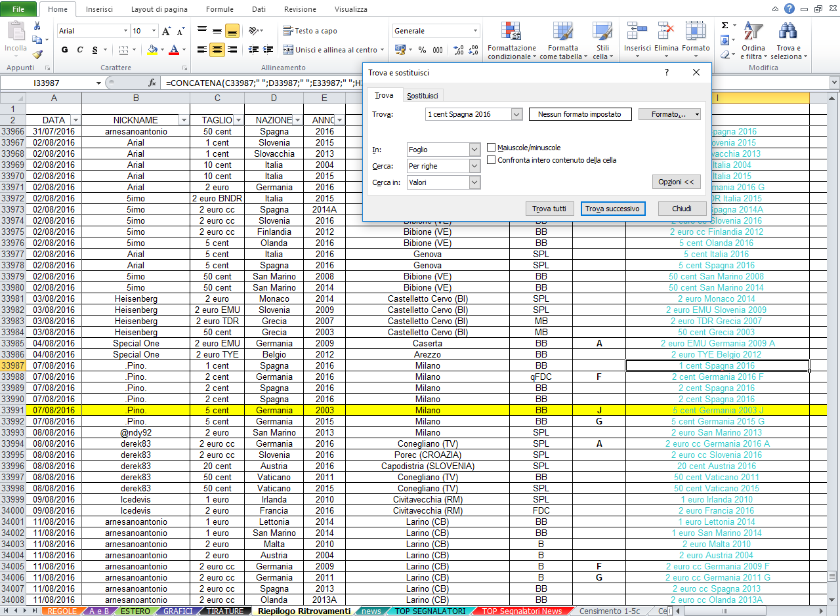Image resolution: width=840 pixels, height=616 pixels.
Task: Open Trova e seleziona binoculars
Action: pos(788,41)
